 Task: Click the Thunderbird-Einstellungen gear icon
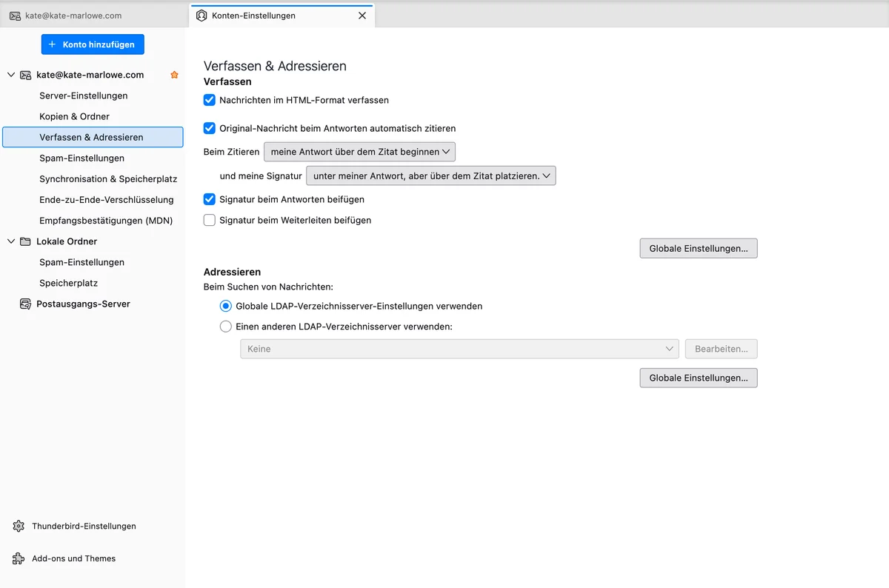19,526
